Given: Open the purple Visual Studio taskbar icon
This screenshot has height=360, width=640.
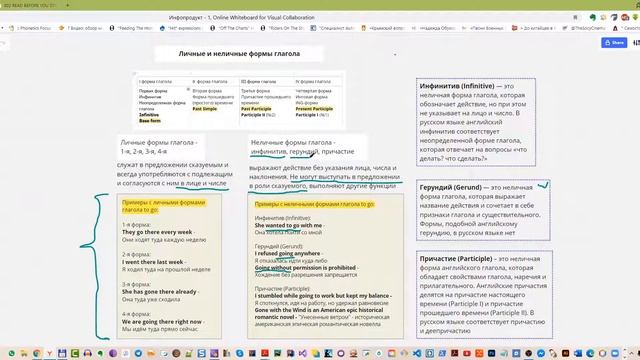Looking at the screenshot, I should click(302, 353).
